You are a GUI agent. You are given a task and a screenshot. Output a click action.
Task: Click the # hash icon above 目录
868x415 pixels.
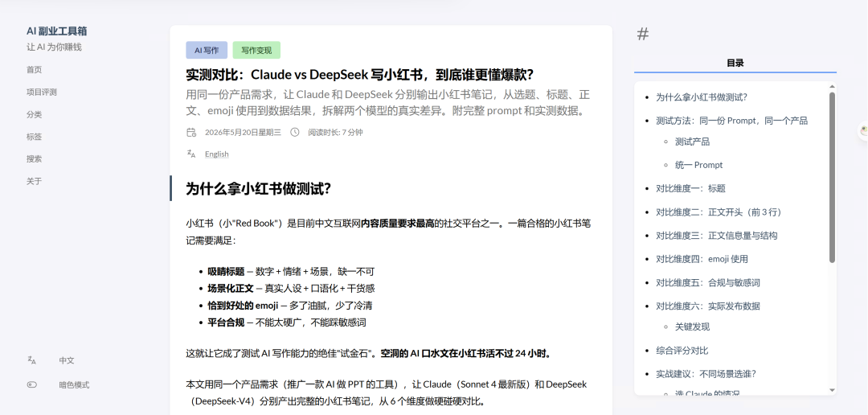click(643, 35)
